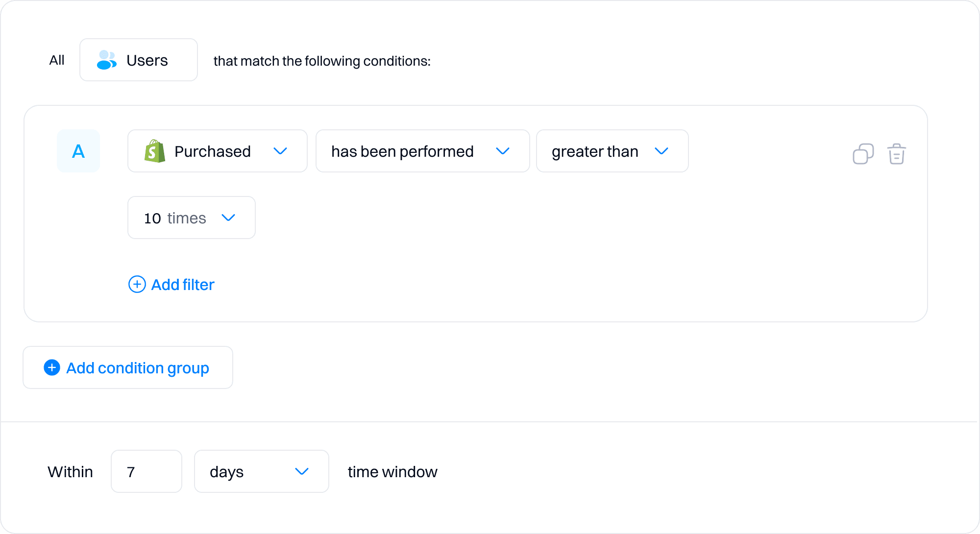Click the "Add filter" link
Viewport: 980px width, 534px height.
[182, 285]
